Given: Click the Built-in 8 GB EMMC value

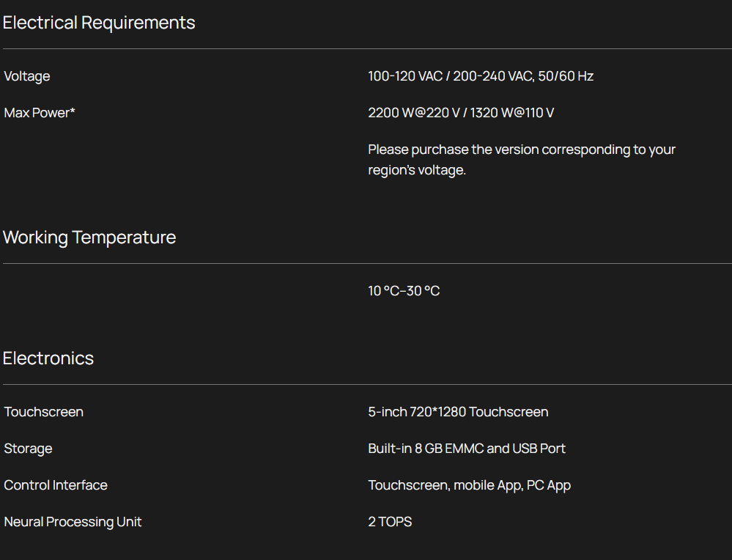Looking at the screenshot, I should click(x=467, y=449).
